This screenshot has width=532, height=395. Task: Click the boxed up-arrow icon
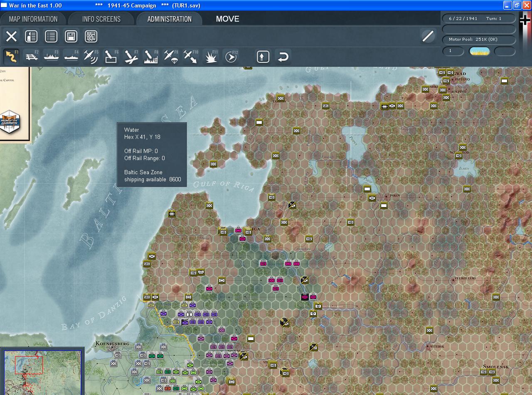tap(263, 57)
